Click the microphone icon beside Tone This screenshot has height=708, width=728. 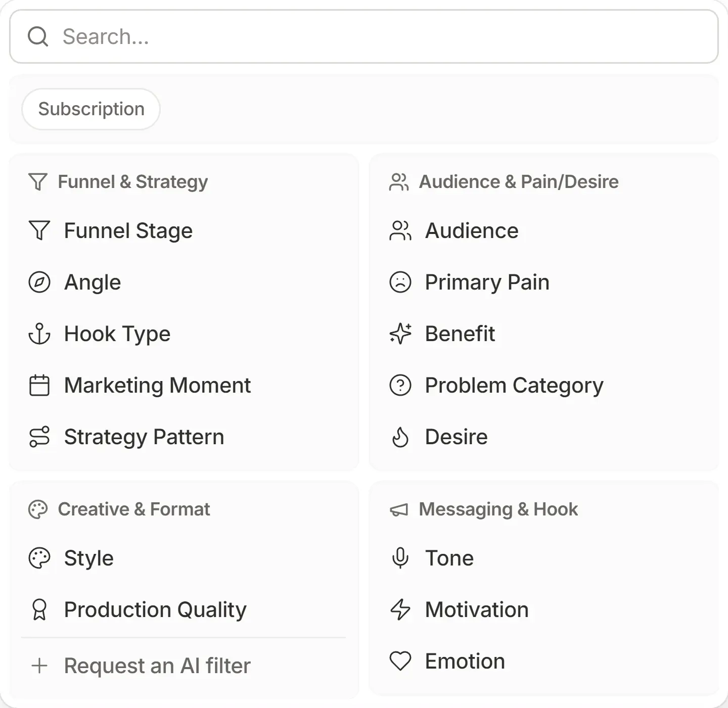click(x=400, y=558)
